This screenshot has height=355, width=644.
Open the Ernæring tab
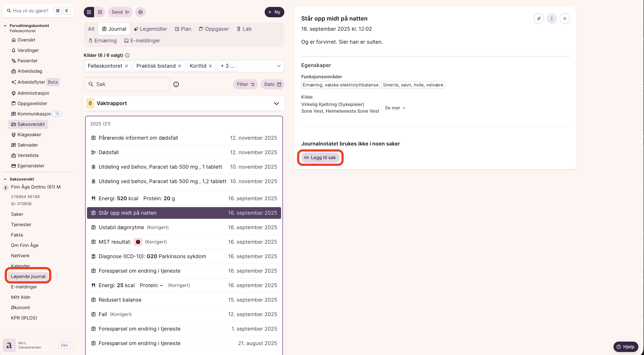pos(103,40)
